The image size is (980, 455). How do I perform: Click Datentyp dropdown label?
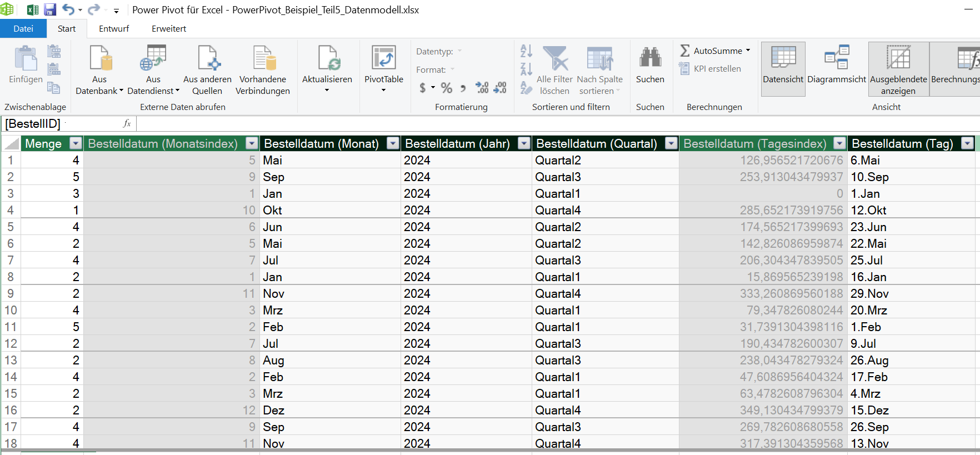(x=434, y=51)
